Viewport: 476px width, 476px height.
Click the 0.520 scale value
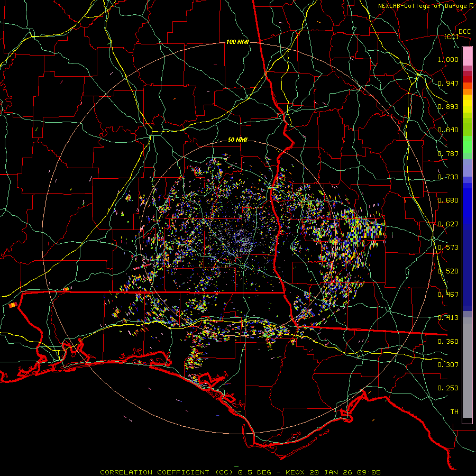coord(448,271)
